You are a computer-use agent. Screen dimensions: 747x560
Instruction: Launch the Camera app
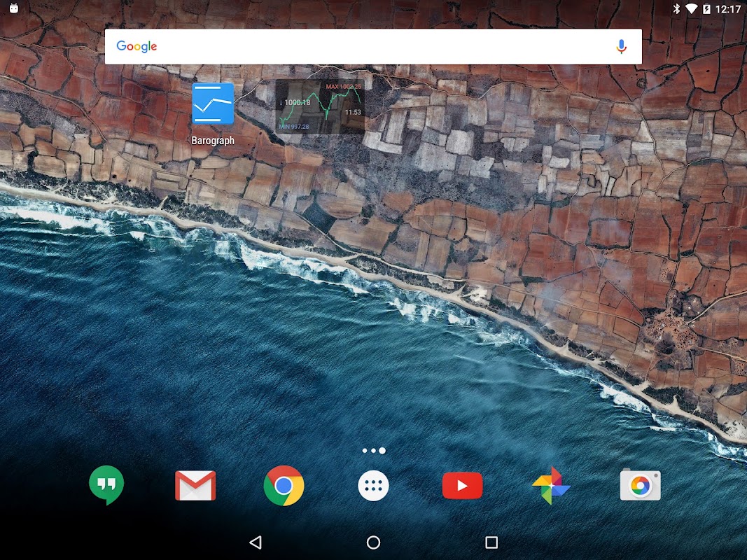point(641,485)
